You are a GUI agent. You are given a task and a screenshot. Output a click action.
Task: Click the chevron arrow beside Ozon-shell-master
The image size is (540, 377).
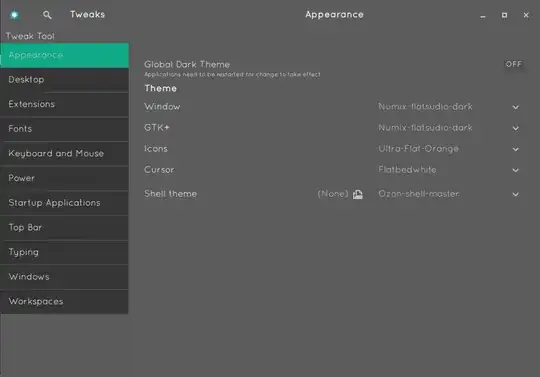pos(516,195)
